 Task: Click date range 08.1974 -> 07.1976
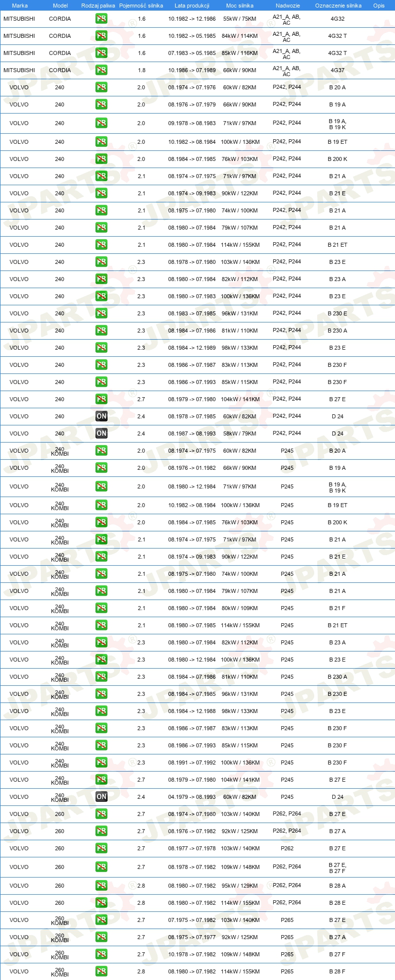pos(192,87)
